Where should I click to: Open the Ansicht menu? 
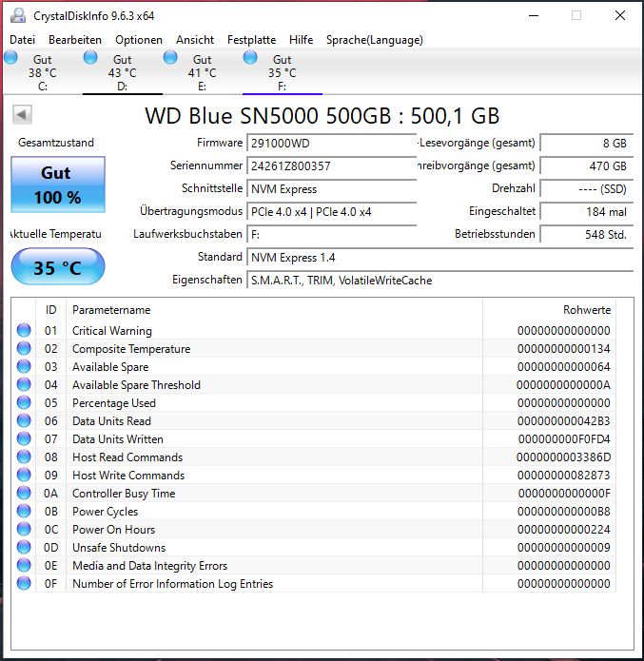click(x=195, y=40)
